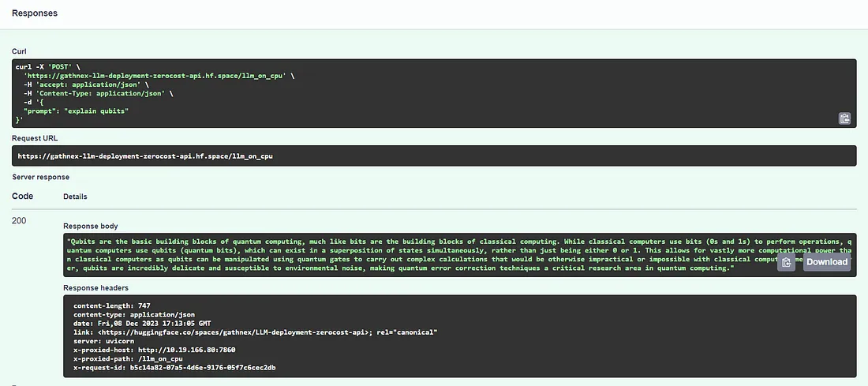Screen dimensions: 868x386
Task: Click the Details column header
Action: pos(75,197)
